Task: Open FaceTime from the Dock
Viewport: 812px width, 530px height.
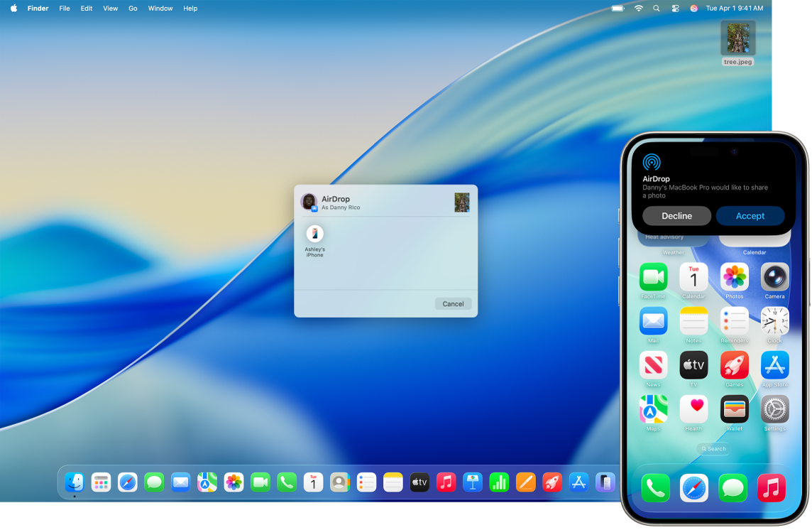Action: pyautogui.click(x=260, y=482)
